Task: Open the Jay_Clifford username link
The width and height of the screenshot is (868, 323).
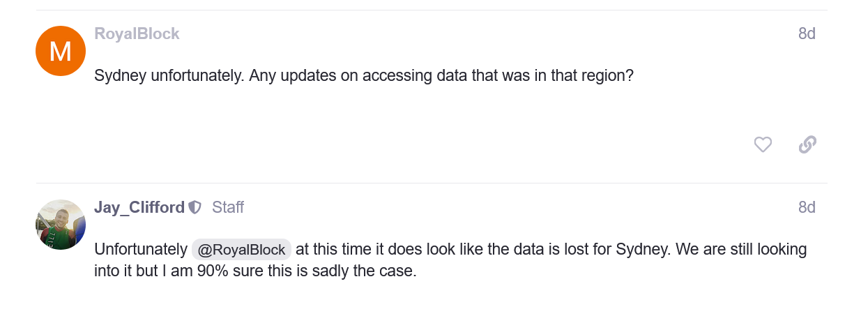Action: pyautogui.click(x=139, y=207)
